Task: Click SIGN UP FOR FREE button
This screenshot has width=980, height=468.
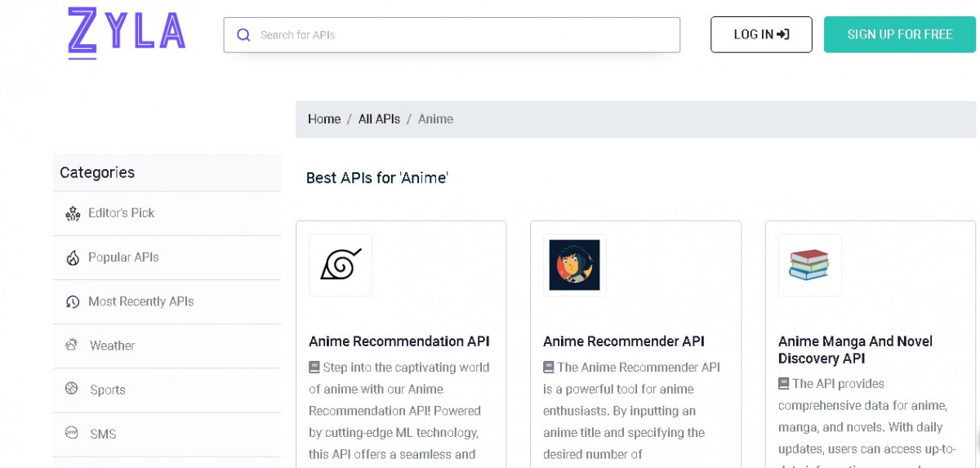Action: point(900,34)
